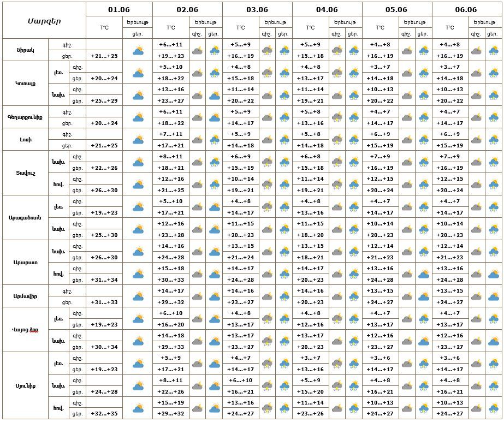The image size is (504, 422).
Task: Click Վայոց ձոր նախ. 01.06 temperature +30...+34
Action: click(104, 347)
